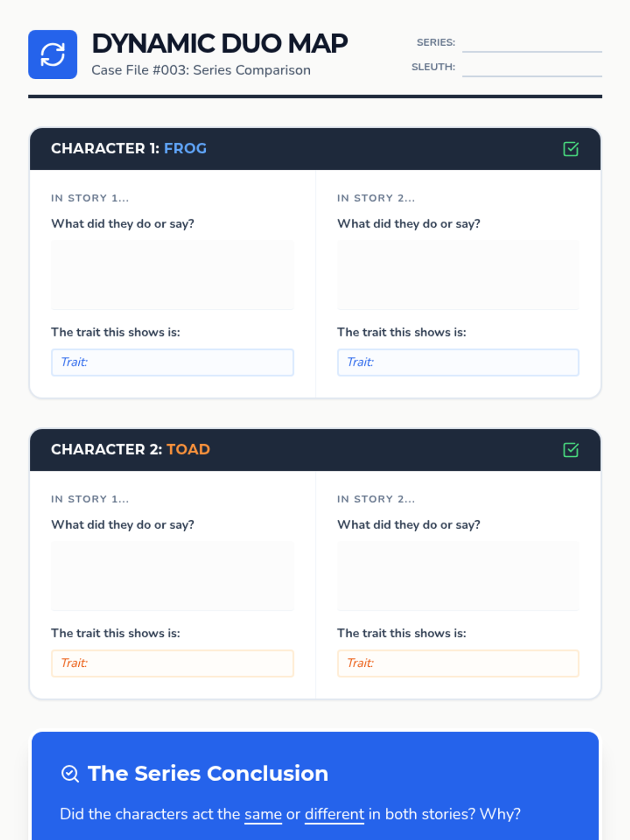This screenshot has width=630, height=840.
Task: Toggle the green checkbox in Frog header
Action: [x=571, y=149]
